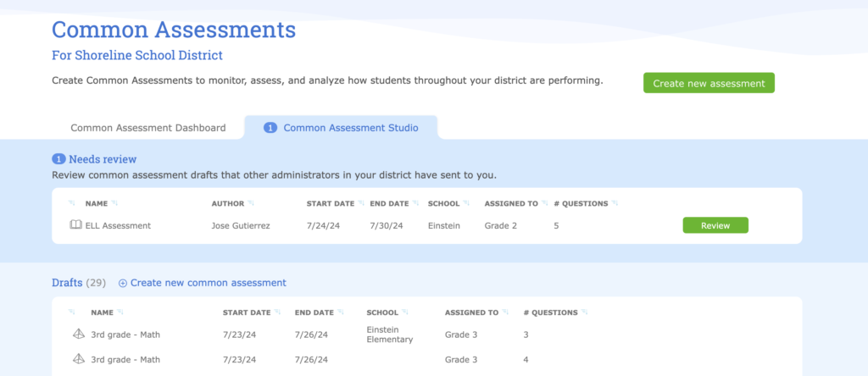Click the plus icon beside Create new common assessment
The height and width of the screenshot is (376, 868).
pos(123,283)
